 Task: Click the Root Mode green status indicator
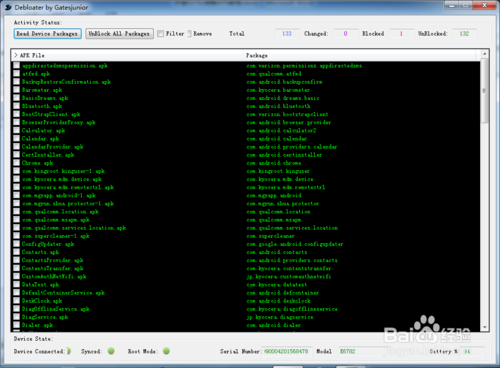[166, 351]
